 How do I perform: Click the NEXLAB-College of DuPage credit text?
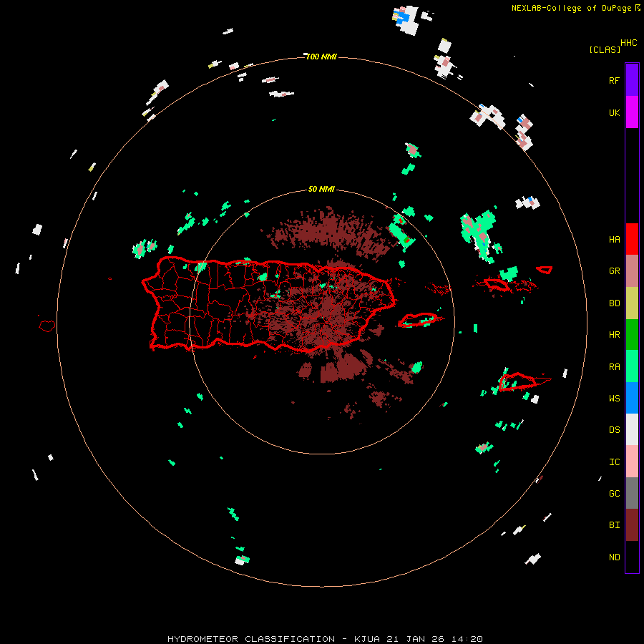[571, 8]
